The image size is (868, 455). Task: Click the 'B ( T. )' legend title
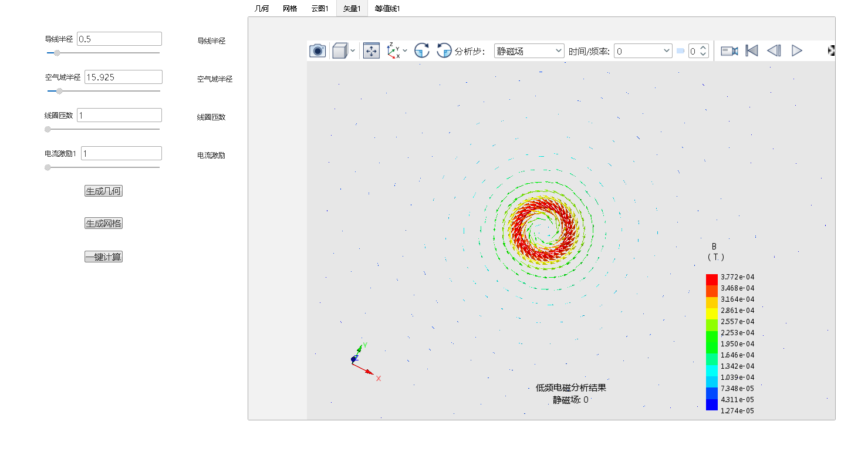pos(715,252)
